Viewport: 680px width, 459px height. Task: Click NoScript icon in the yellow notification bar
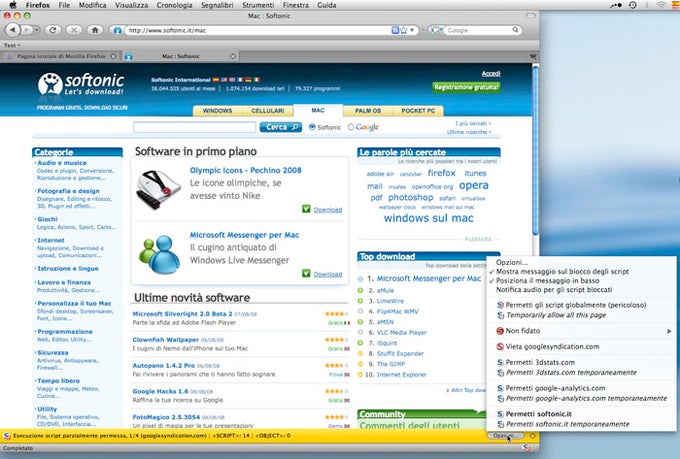pos(7,436)
